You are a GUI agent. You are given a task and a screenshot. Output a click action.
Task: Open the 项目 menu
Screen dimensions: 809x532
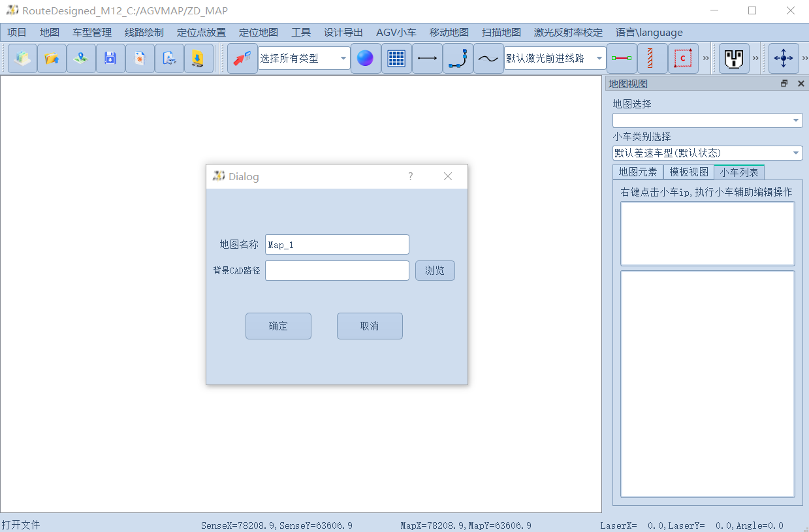(17, 33)
